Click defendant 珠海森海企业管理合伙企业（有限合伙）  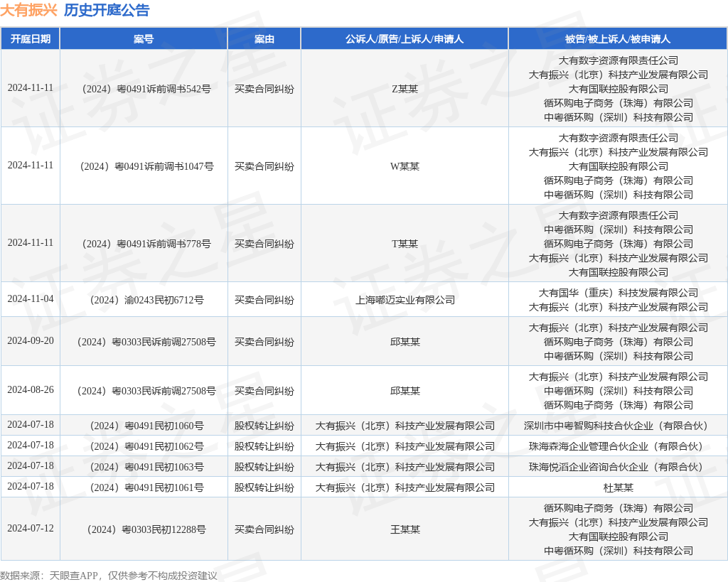tap(618, 446)
